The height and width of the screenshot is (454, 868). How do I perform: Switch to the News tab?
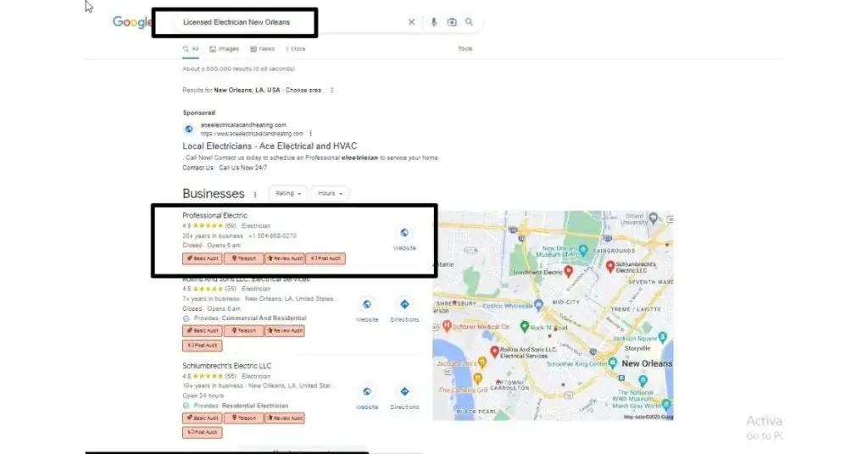[263, 49]
